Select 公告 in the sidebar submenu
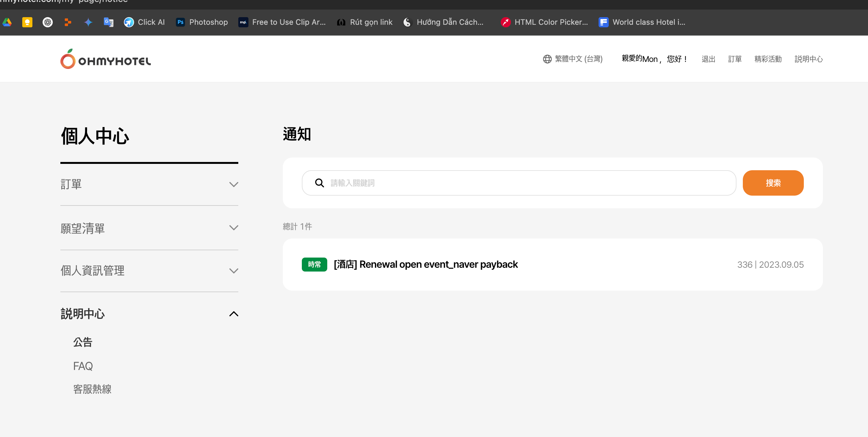The width and height of the screenshot is (868, 437). click(83, 342)
